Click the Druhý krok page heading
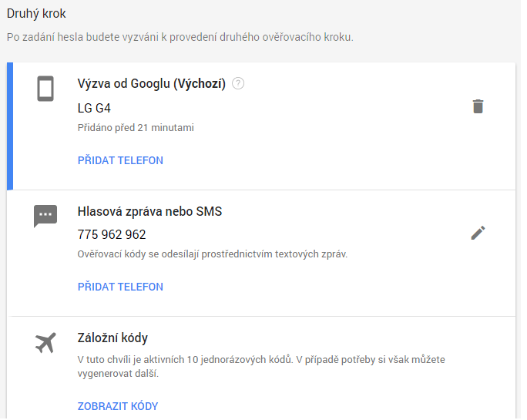Viewport: 527px width, 420px height. pos(36,14)
